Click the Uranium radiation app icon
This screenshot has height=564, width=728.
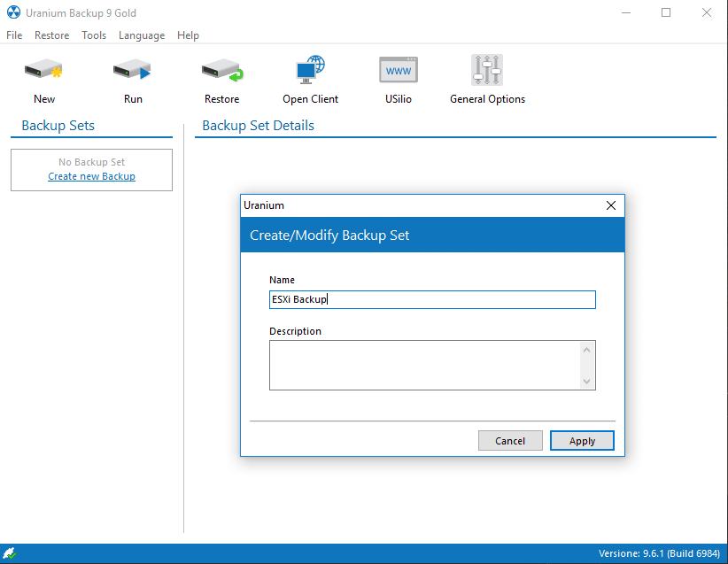click(13, 12)
